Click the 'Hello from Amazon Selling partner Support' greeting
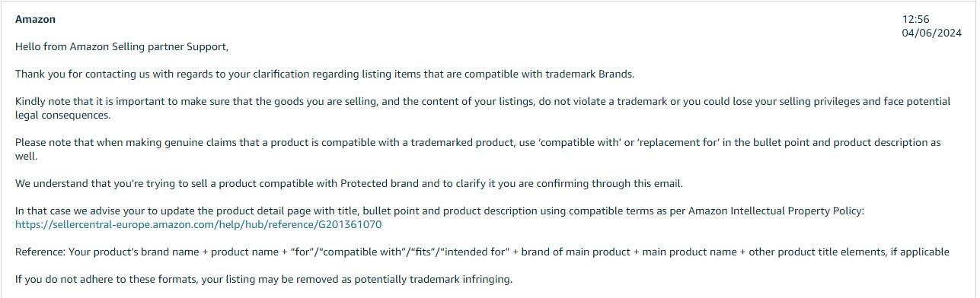Viewport: 980px width, 298px height. [122, 47]
